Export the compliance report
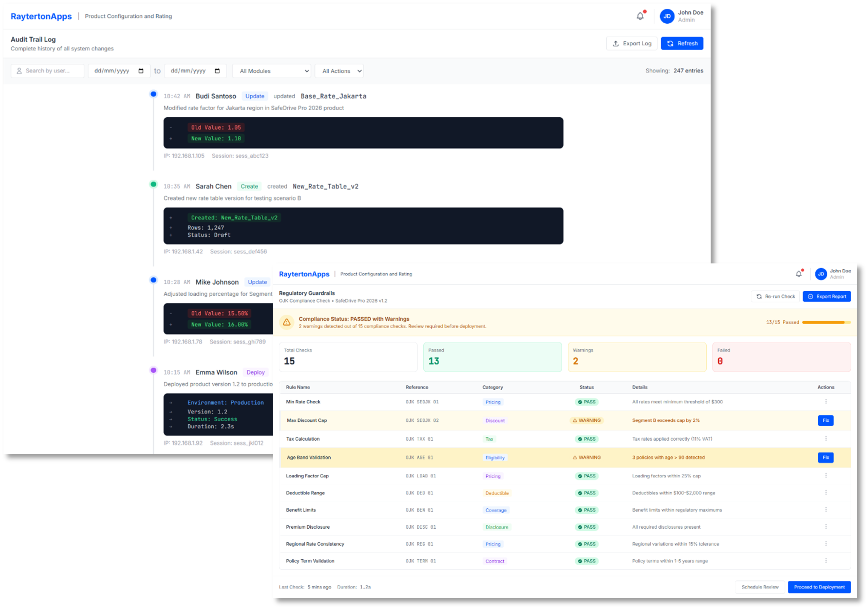The image size is (868, 609). pos(827,296)
